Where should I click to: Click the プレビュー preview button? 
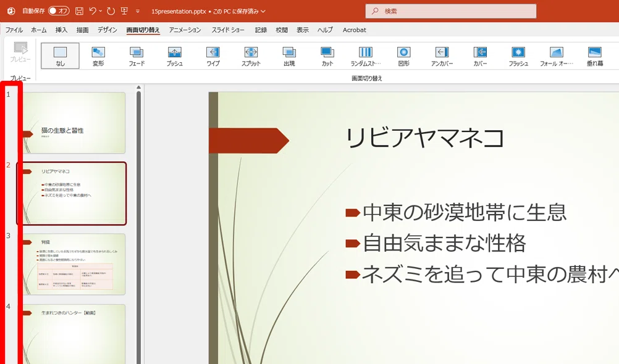point(20,52)
